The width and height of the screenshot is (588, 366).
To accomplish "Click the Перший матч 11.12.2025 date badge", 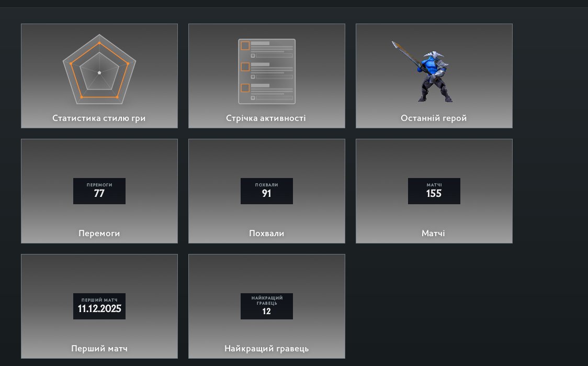I will (x=99, y=306).
